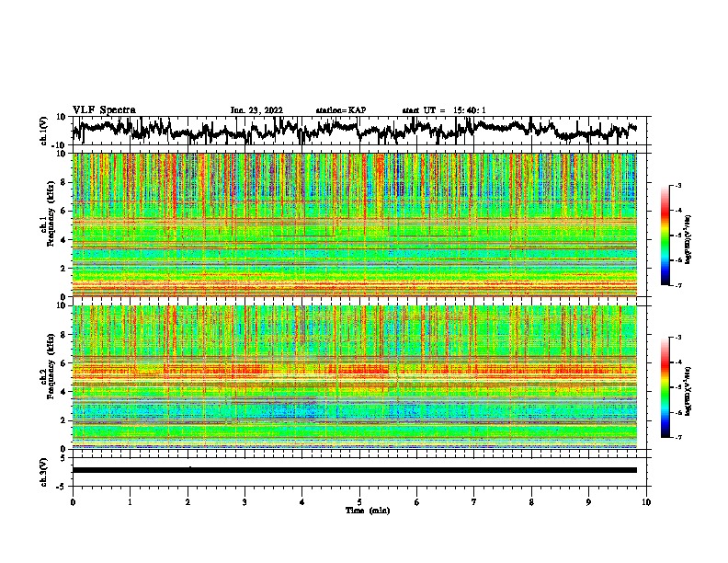Select the 'start UT = 15:40: 1' text
728x563 pixels.
coord(444,110)
